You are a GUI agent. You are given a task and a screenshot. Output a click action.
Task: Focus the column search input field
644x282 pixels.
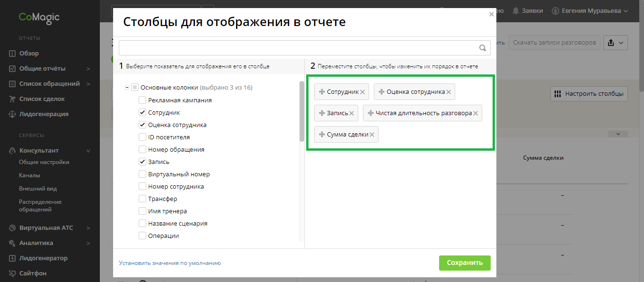298,48
